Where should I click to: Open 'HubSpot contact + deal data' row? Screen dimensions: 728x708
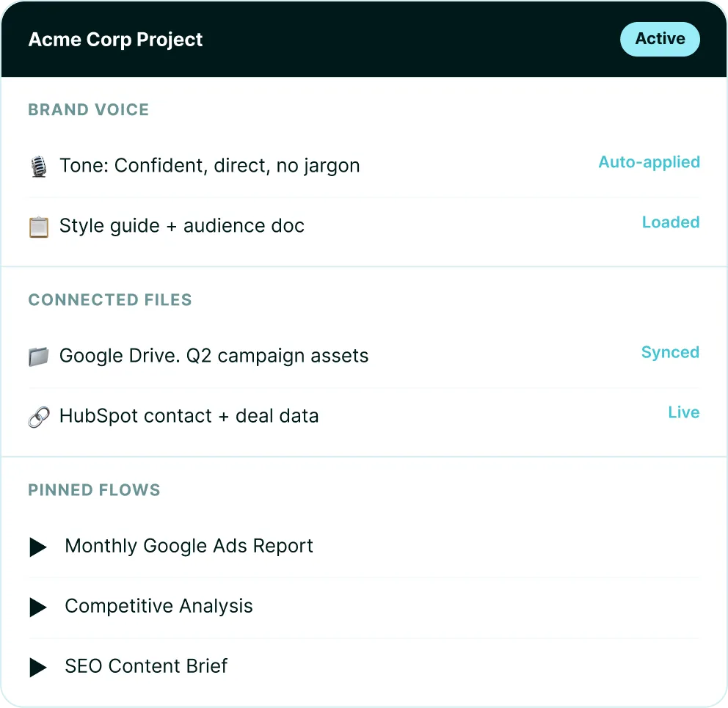tap(364, 416)
